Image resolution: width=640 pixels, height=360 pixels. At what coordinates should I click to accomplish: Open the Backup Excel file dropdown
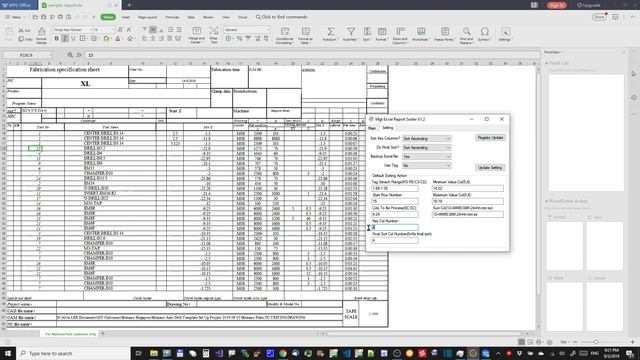click(427, 157)
